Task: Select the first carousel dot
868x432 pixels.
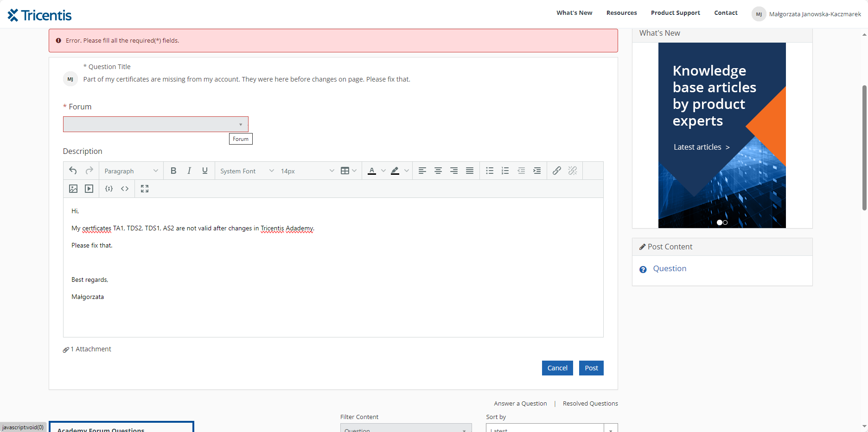Action: tap(720, 222)
